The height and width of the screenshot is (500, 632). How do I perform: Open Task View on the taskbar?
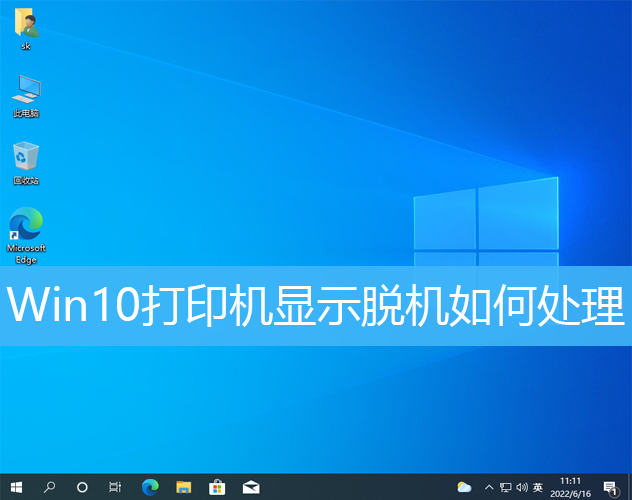116,487
